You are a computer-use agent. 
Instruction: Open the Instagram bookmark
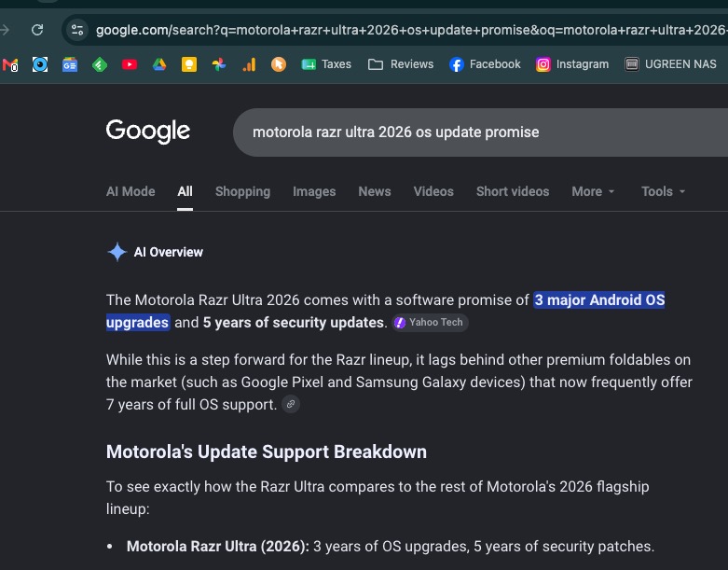click(572, 64)
